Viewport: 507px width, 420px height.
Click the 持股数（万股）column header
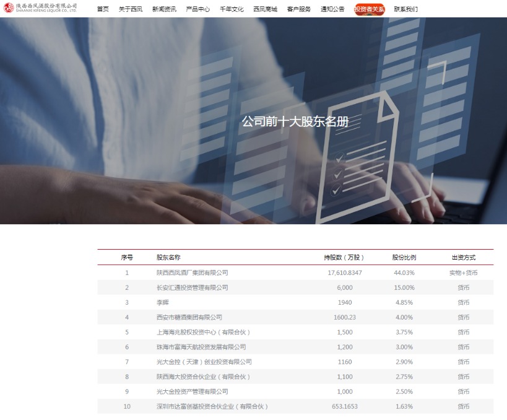[x=344, y=258]
